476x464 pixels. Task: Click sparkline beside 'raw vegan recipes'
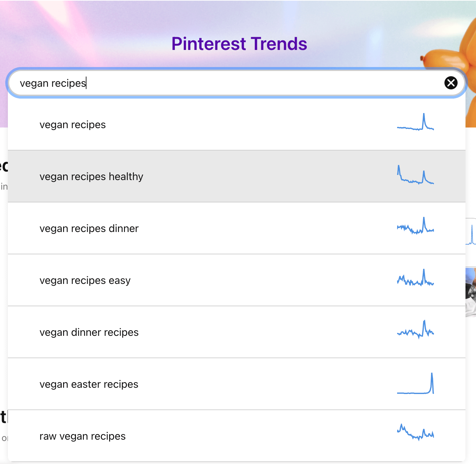(415, 433)
